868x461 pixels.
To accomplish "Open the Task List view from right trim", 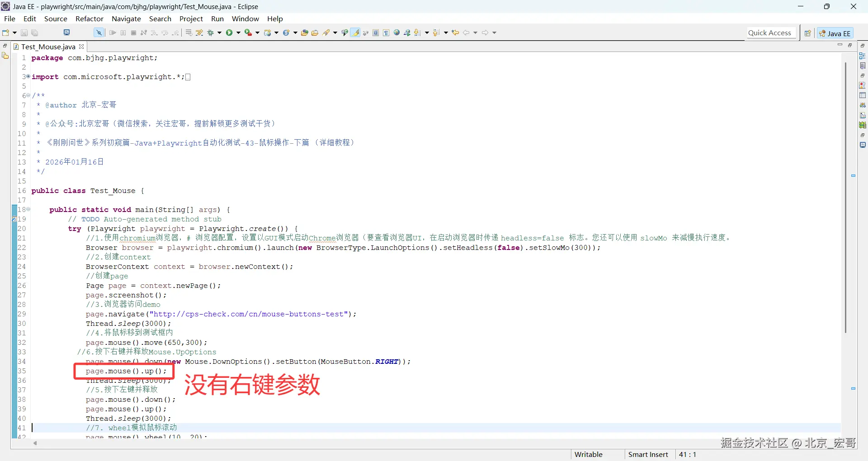I will point(863,66).
